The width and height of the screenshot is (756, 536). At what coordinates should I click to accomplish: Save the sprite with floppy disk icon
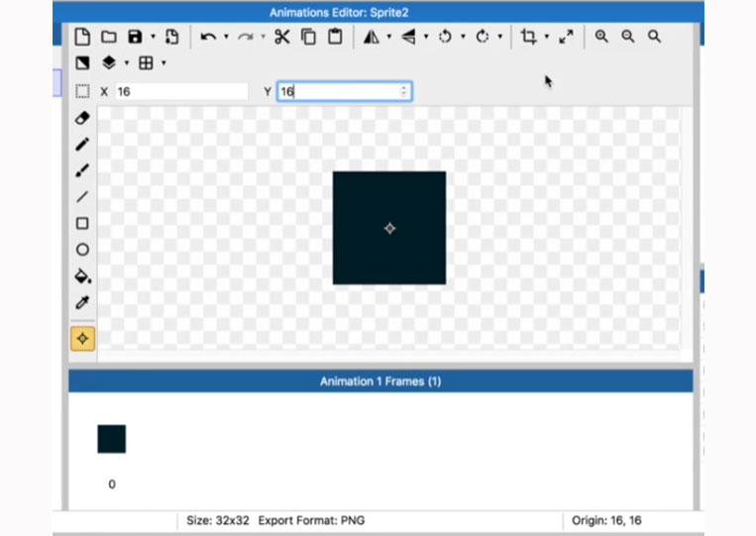pyautogui.click(x=135, y=37)
